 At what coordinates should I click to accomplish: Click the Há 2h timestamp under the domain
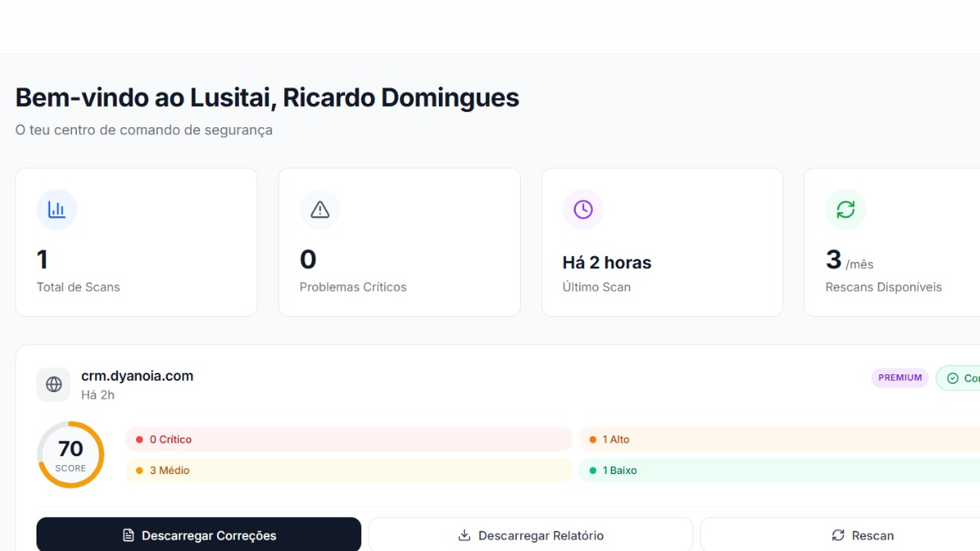(98, 395)
